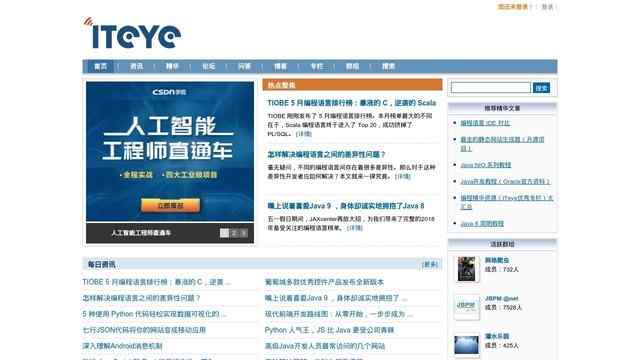640x360 pixels.
Task: Open news Python 人气王，JS 比 Java
Action: tap(329, 330)
